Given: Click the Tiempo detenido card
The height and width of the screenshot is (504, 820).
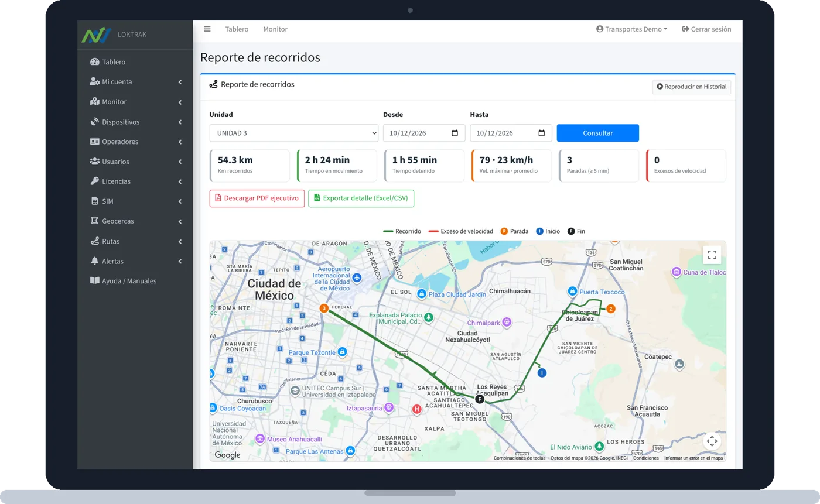Looking at the screenshot, I should [424, 166].
